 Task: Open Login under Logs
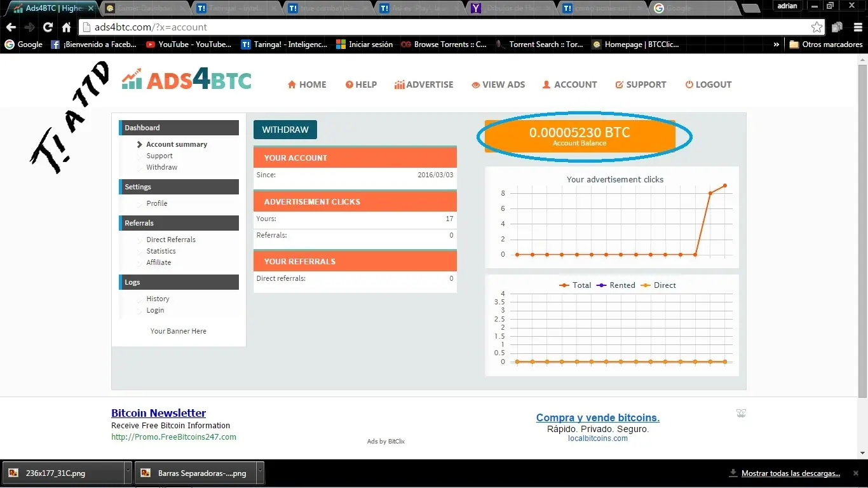coord(155,310)
